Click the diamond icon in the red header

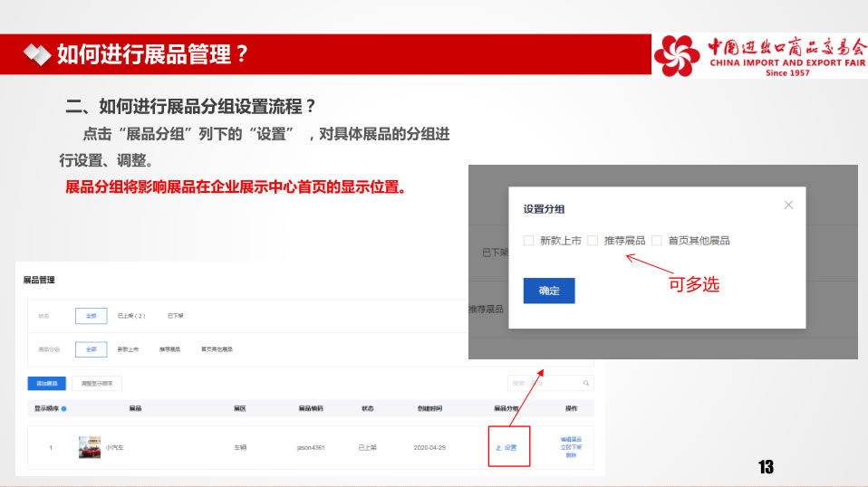click(37, 54)
